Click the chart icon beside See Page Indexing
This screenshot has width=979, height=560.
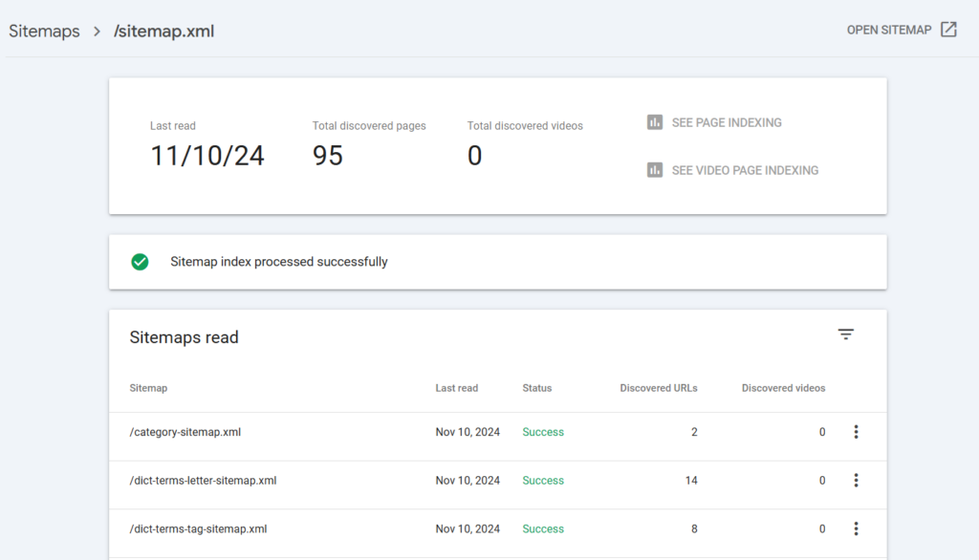point(654,122)
